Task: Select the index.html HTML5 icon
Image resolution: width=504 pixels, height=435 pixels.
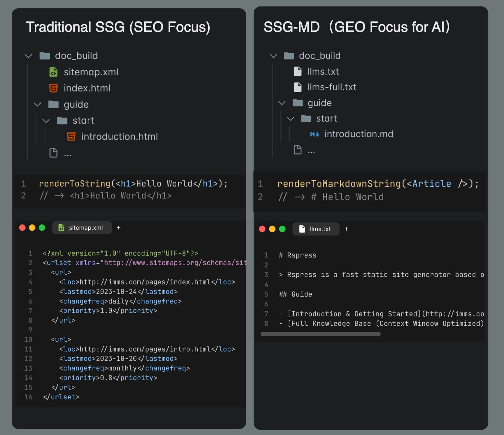Action: click(54, 88)
